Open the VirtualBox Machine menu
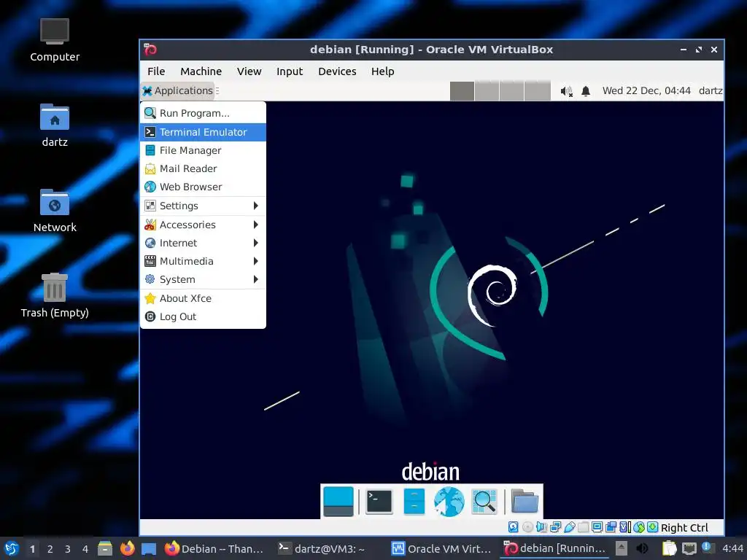The height and width of the screenshot is (560, 747). pyautogui.click(x=201, y=71)
